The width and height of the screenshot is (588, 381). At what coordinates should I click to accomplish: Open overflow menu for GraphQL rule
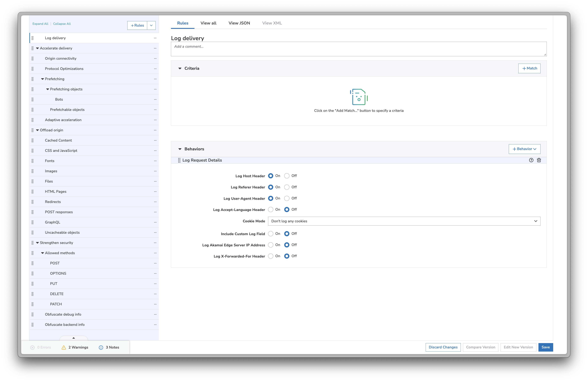coord(155,222)
